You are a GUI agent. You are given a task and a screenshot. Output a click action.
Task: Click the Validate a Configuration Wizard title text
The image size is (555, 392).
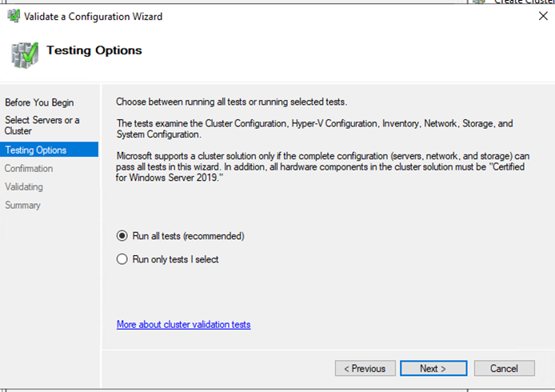pyautogui.click(x=93, y=16)
